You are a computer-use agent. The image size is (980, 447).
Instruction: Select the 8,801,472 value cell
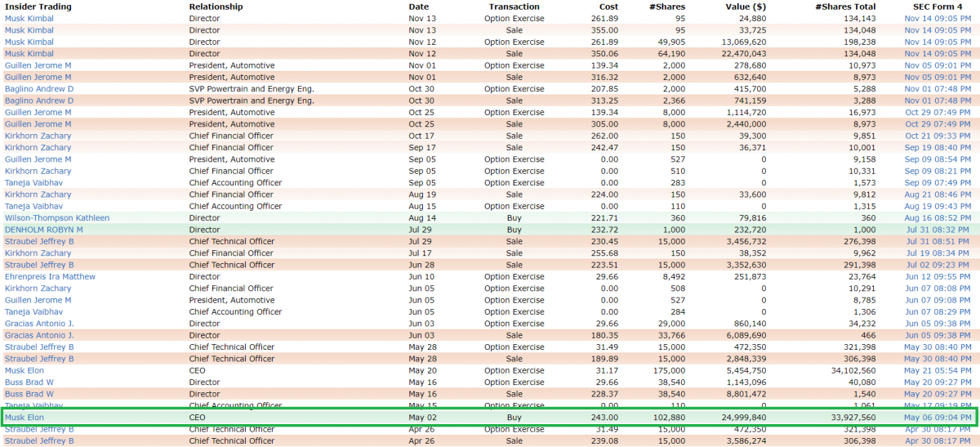[x=745, y=394]
